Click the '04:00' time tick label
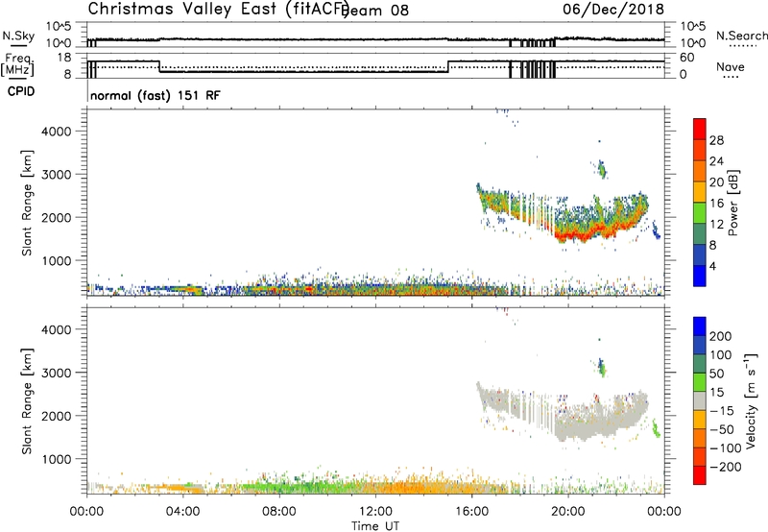This screenshot has width=768, height=532. [183, 512]
